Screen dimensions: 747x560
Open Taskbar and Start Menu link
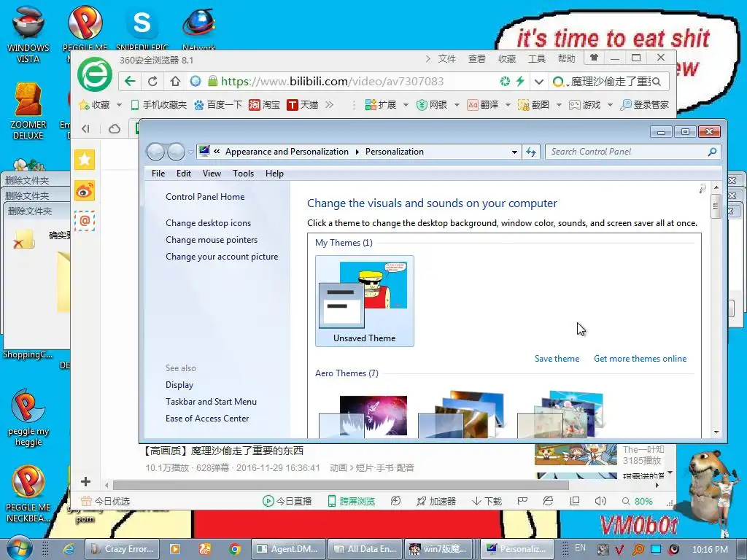pyautogui.click(x=211, y=402)
